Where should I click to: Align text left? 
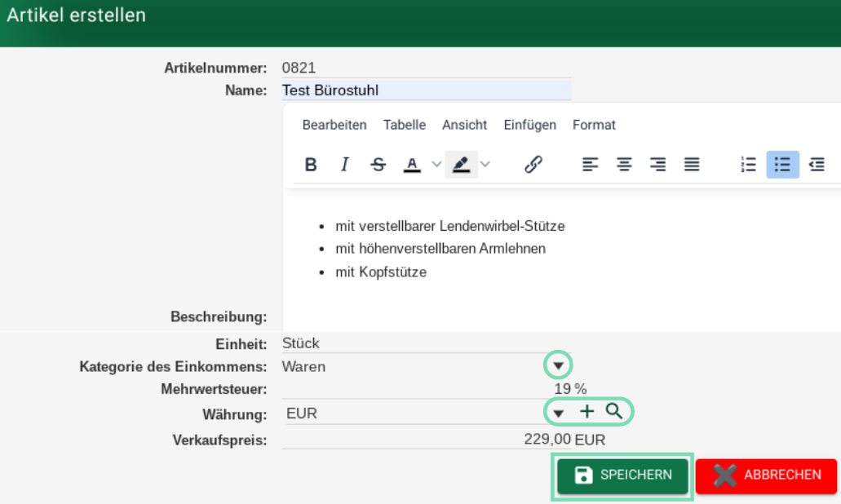tap(590, 165)
